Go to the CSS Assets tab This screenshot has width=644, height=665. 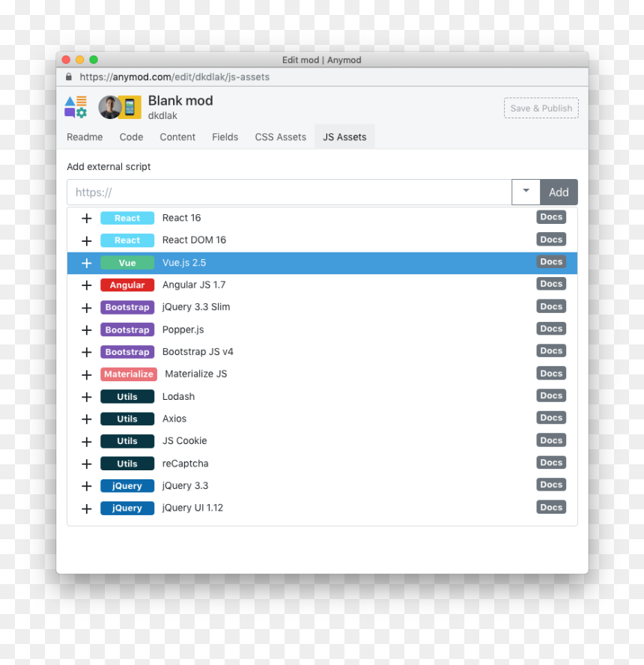click(x=280, y=137)
